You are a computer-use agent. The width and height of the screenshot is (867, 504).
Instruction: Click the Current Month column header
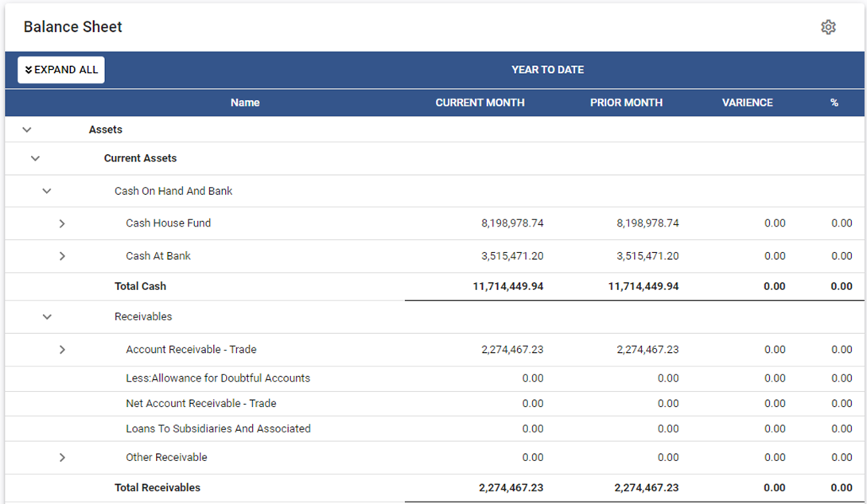(x=480, y=103)
